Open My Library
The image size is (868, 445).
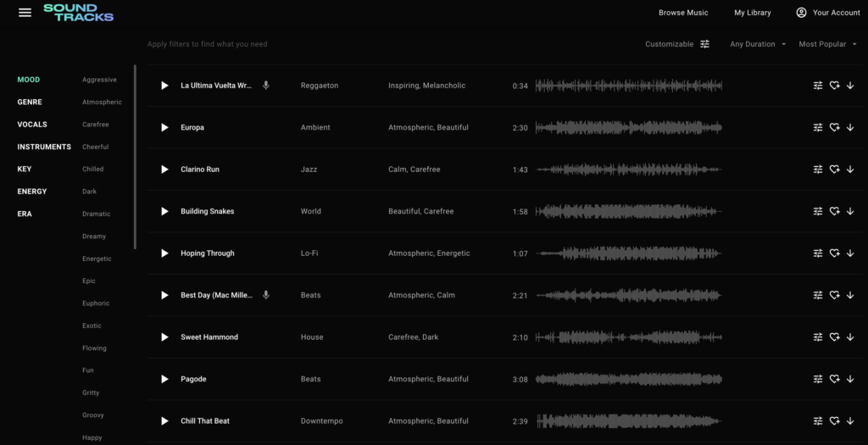click(x=753, y=13)
